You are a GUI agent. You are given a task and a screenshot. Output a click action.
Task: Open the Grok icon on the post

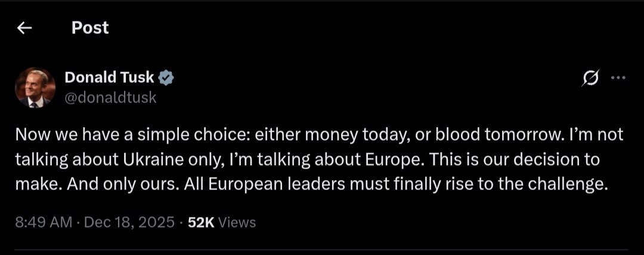tap(592, 77)
